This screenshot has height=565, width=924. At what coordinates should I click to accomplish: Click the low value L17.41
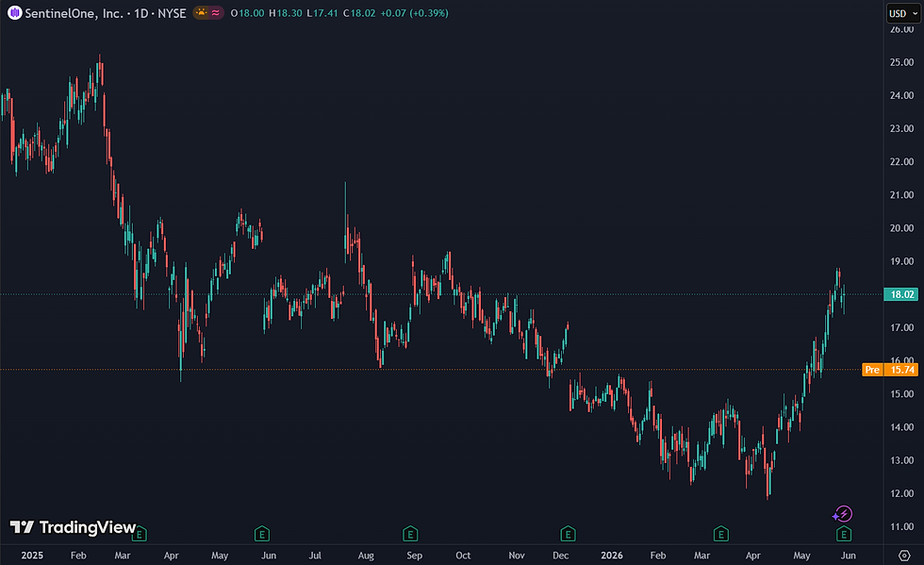[x=322, y=13]
